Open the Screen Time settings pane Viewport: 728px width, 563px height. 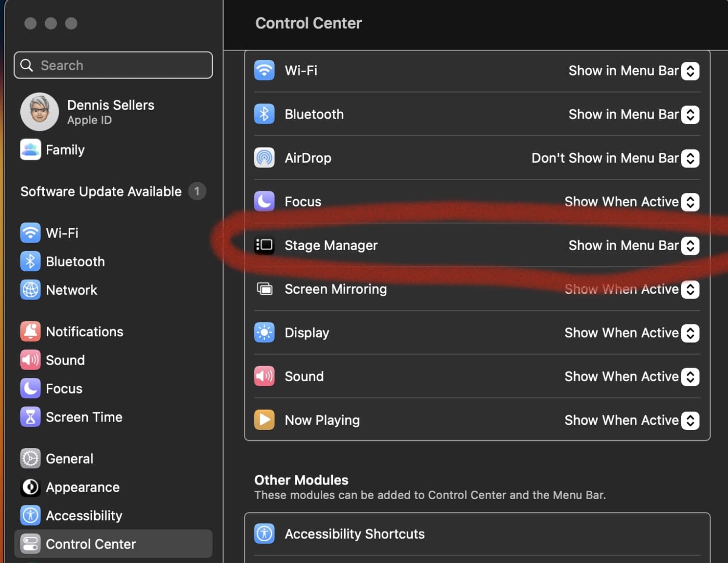pos(84,417)
